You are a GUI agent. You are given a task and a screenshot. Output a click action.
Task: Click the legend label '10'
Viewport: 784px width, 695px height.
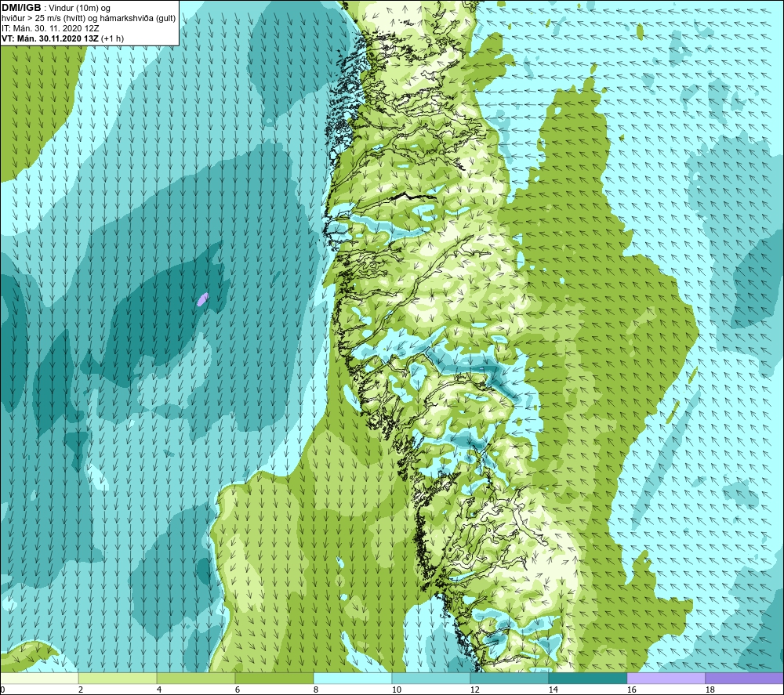[397, 690]
